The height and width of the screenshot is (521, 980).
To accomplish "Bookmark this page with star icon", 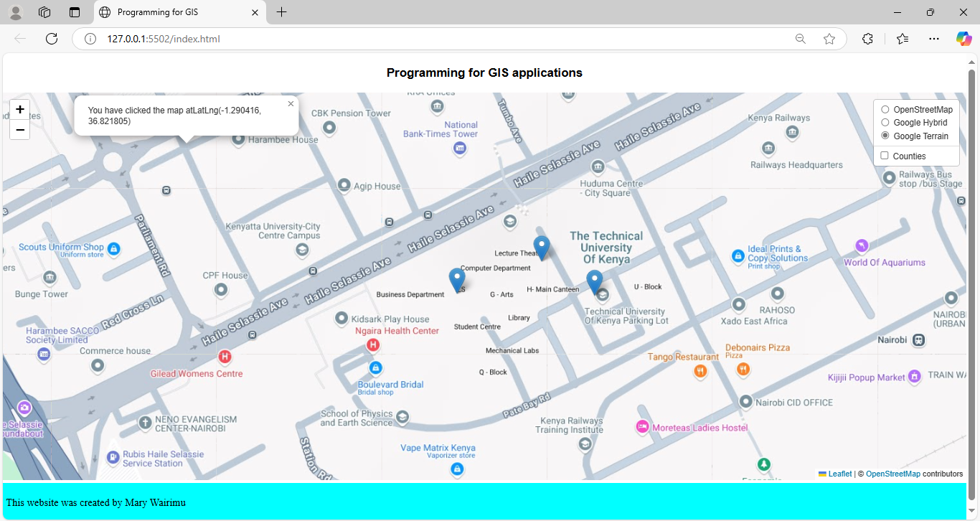I will click(x=829, y=39).
